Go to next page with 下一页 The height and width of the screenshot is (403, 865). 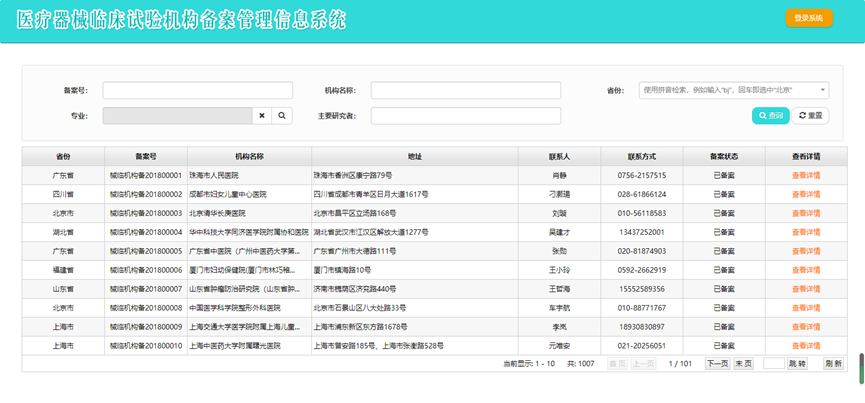coord(717,364)
